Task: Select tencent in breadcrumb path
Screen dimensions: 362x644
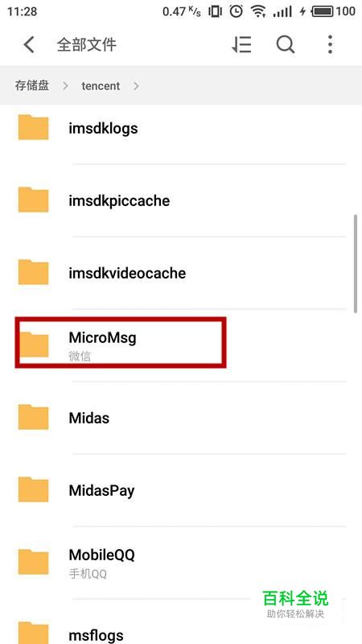Action: [101, 86]
